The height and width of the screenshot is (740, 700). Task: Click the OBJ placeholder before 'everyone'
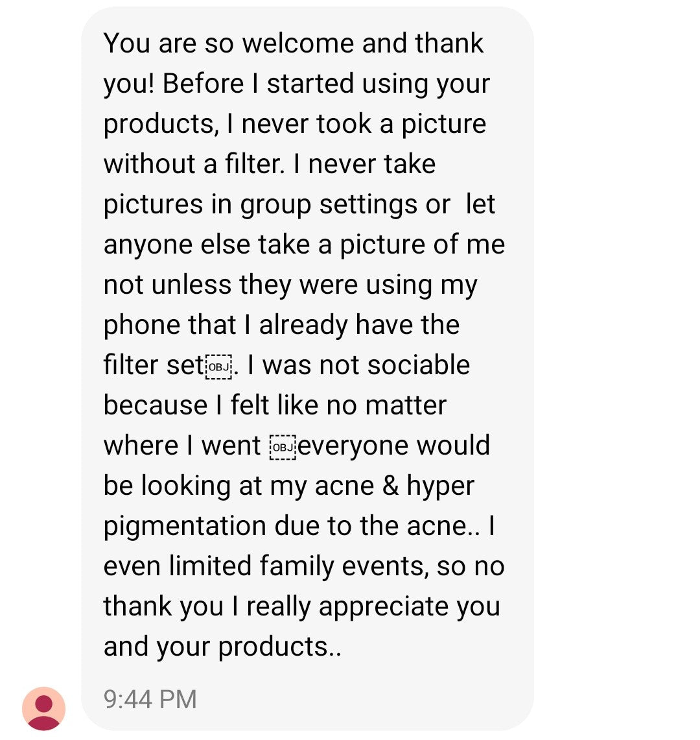coord(283,447)
